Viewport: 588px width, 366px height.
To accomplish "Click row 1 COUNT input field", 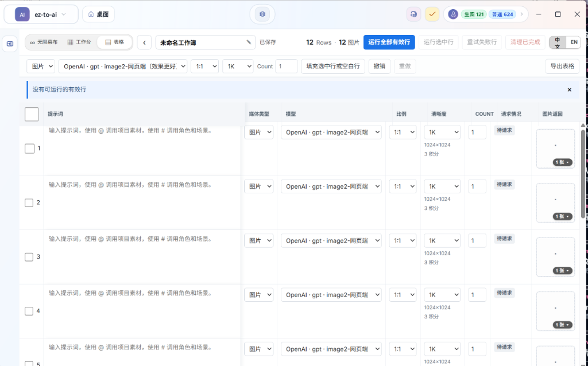I will click(477, 133).
